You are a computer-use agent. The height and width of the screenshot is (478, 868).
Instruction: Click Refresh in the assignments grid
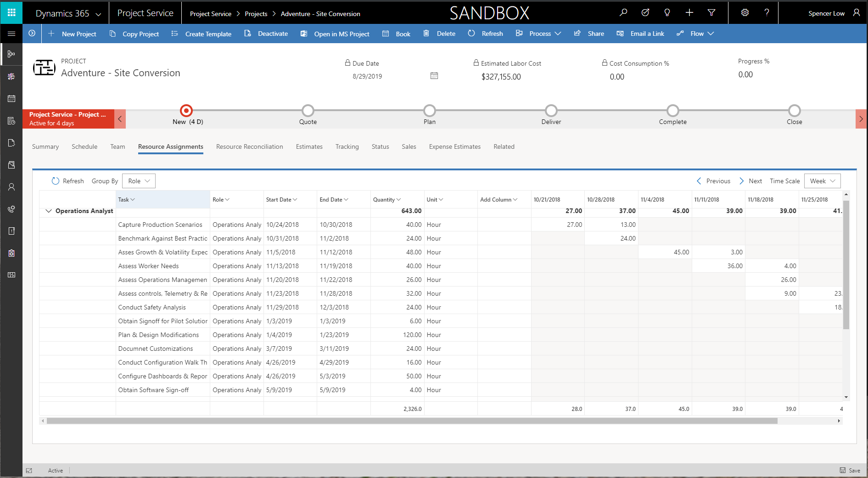pos(67,181)
